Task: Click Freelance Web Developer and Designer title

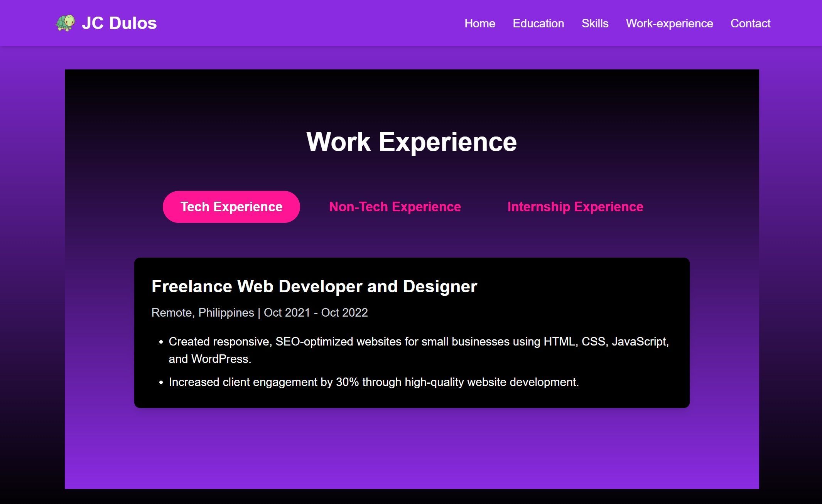Action: (314, 287)
